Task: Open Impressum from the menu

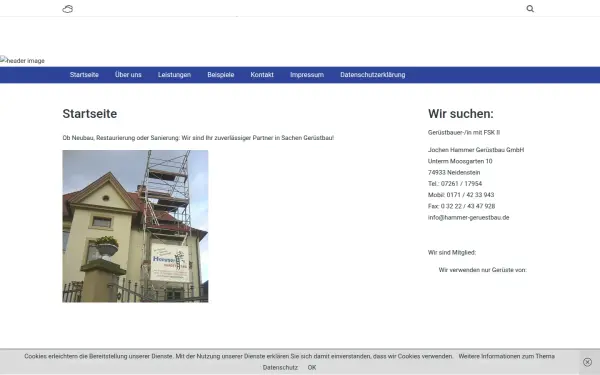Action: (307, 75)
